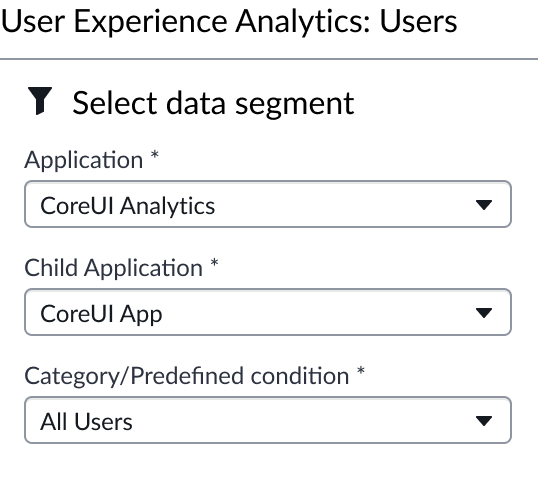538x482 pixels.
Task: Click the asterisk beside Category/Predefined condition
Action: click(361, 371)
